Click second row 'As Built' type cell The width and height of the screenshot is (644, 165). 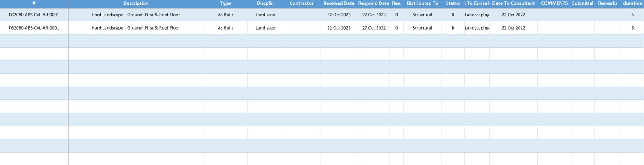(x=225, y=28)
